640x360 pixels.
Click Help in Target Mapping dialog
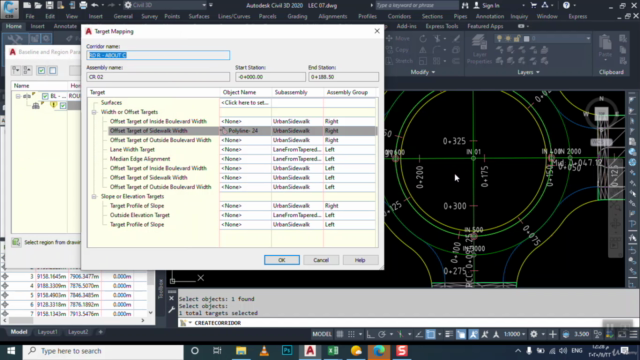pos(360,260)
